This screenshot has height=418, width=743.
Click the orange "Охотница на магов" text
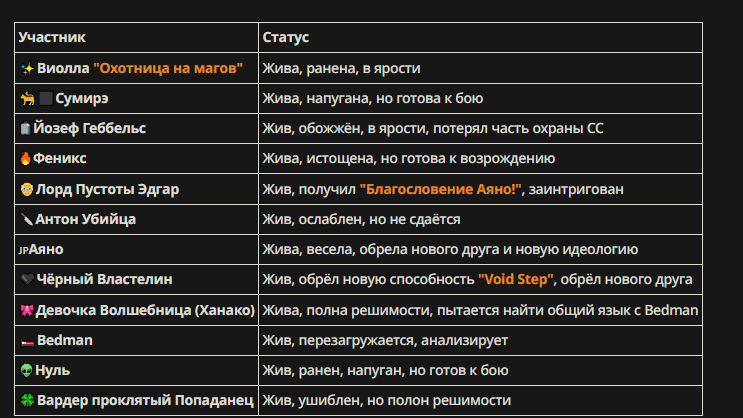[x=168, y=68]
